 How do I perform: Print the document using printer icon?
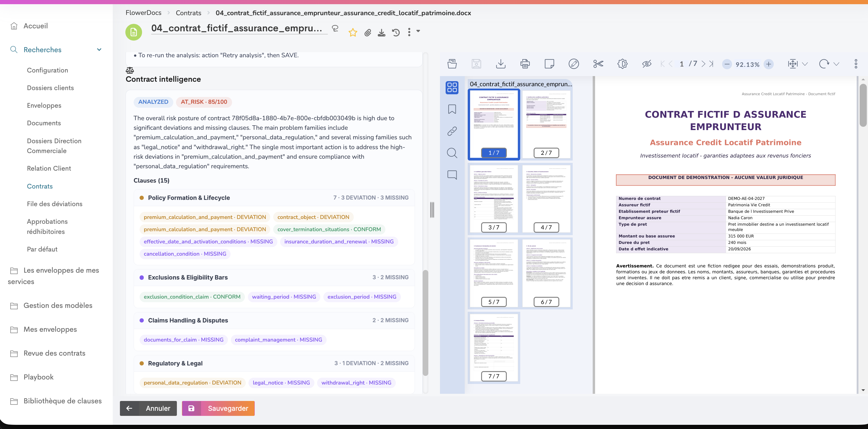(x=525, y=64)
